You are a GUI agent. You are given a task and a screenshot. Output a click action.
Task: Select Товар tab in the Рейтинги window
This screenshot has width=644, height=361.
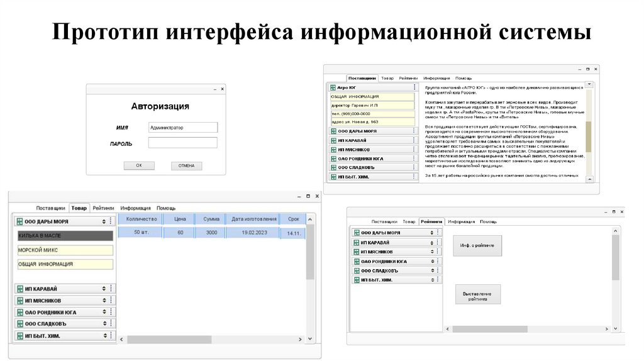[409, 222]
